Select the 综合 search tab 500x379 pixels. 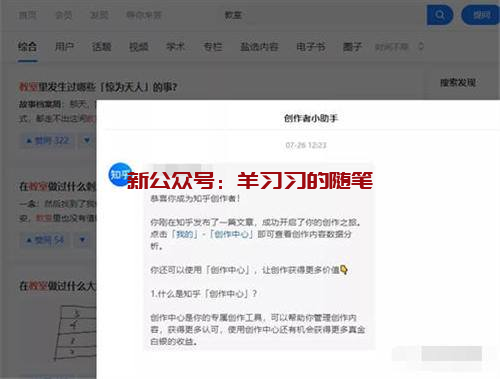27,47
